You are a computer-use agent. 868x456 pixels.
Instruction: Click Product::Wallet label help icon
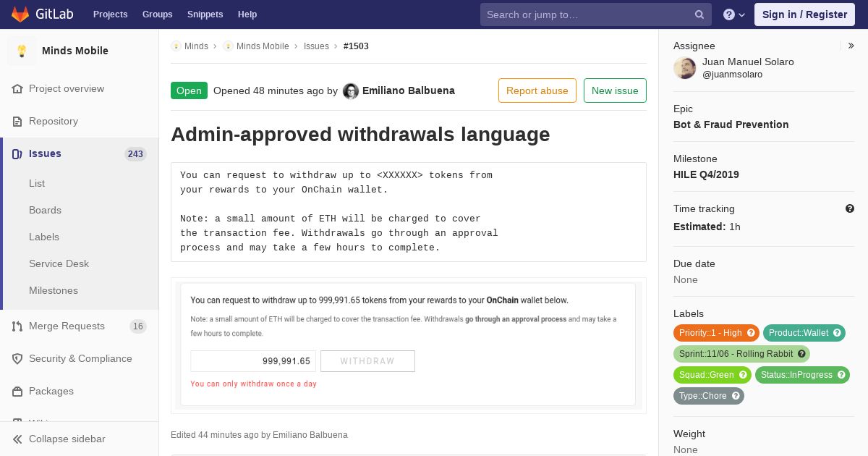[x=837, y=333]
